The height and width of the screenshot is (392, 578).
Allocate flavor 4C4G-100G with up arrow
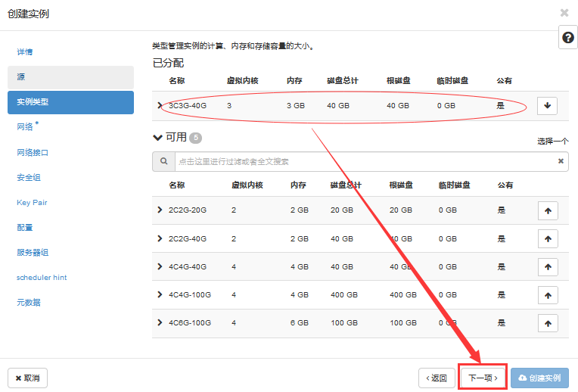[548, 295]
